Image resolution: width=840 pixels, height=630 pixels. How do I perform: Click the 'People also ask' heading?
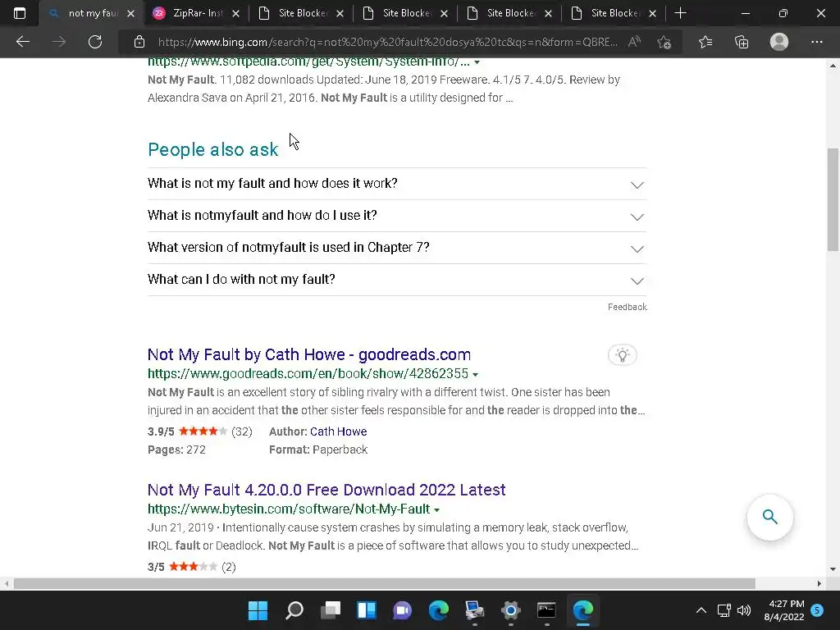[x=212, y=149]
